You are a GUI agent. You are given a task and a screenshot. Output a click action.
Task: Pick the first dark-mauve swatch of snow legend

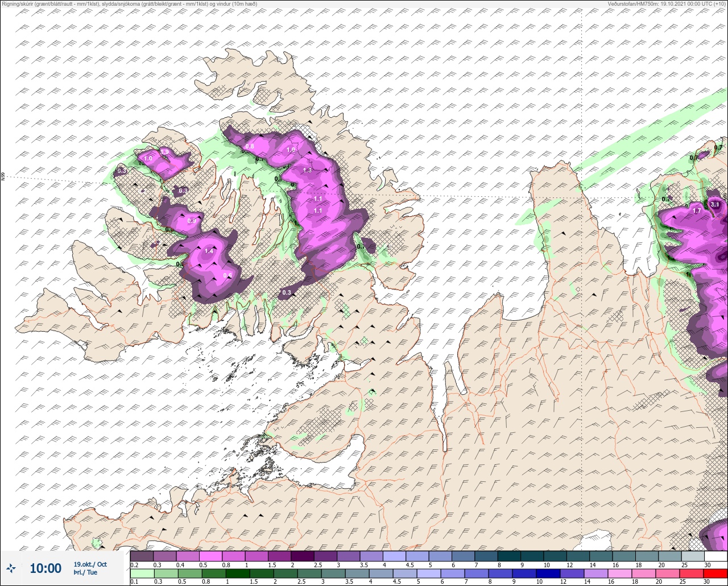coord(142,555)
